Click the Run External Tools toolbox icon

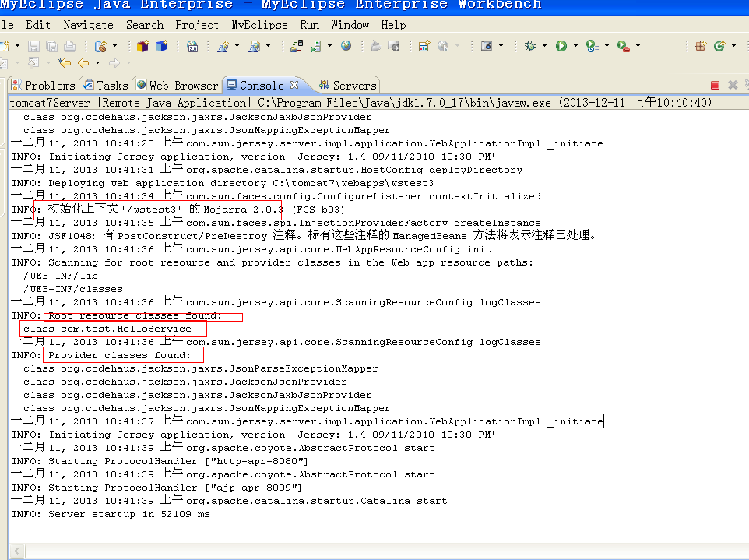point(624,46)
